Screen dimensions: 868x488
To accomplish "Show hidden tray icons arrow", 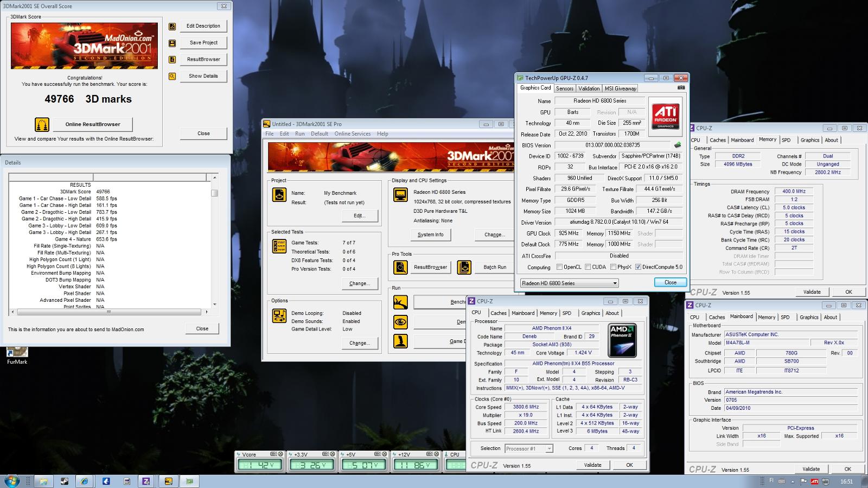I will point(793,481).
